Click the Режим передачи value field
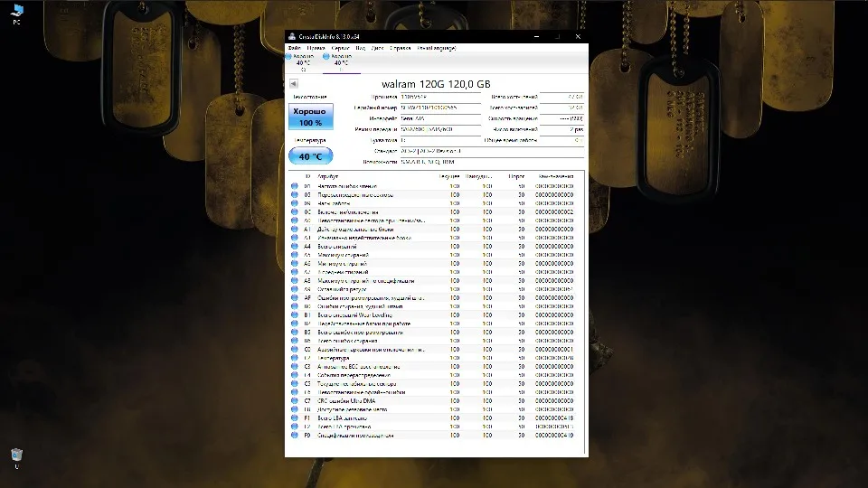This screenshot has height=488, width=868. 440,129
